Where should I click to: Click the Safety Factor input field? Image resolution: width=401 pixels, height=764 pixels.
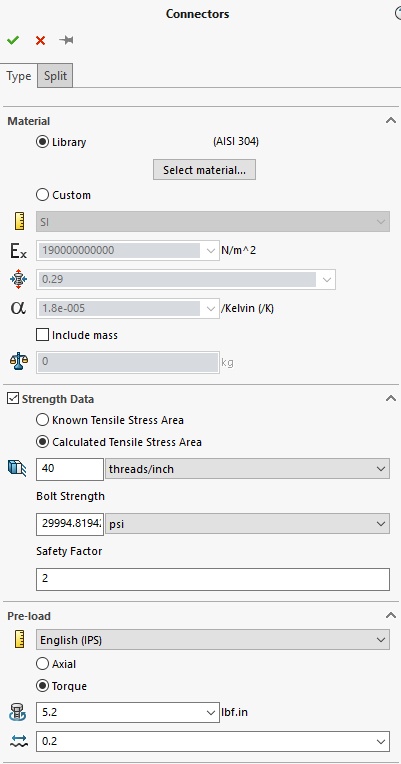pyautogui.click(x=213, y=579)
